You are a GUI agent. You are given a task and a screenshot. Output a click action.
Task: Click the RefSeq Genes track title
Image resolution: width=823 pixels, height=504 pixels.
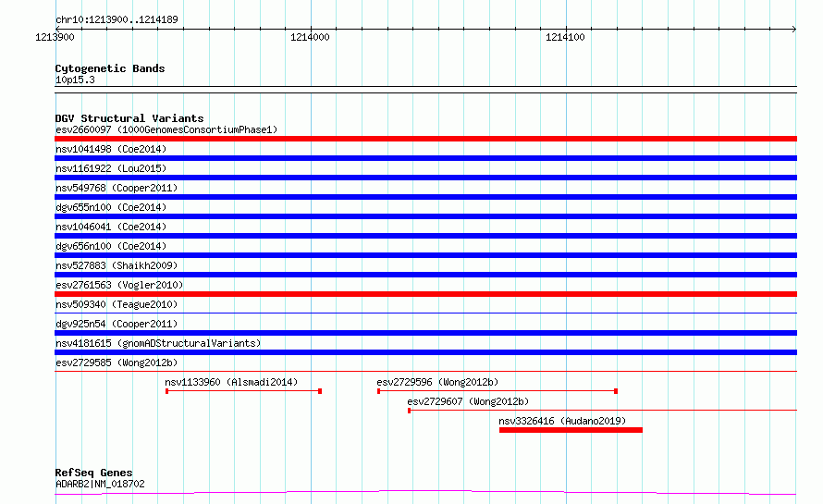coord(94,473)
